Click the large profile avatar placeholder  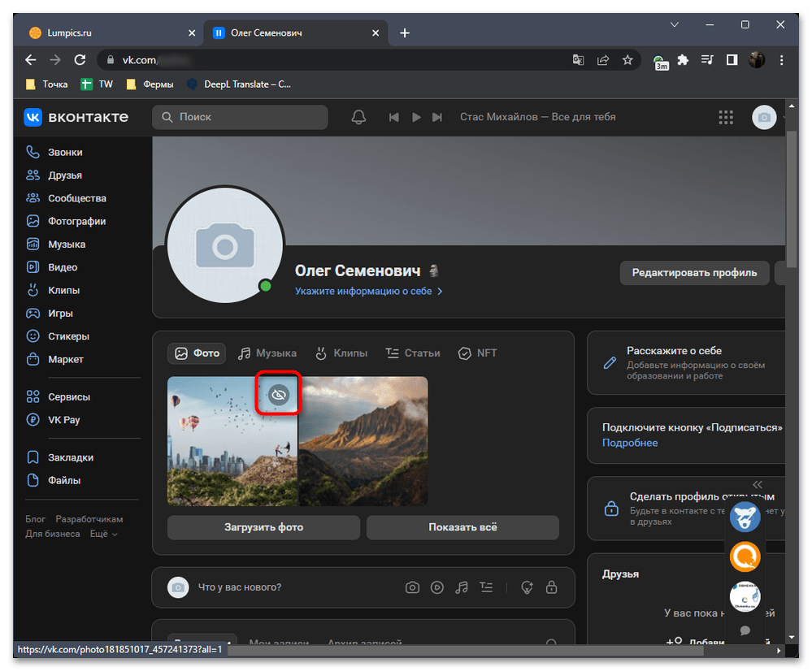pyautogui.click(x=225, y=245)
